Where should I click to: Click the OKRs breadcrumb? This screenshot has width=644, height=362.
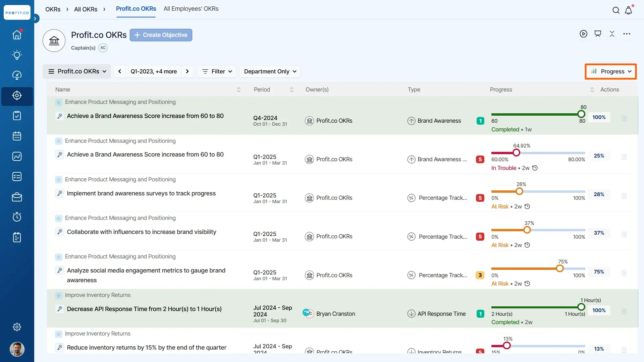tap(53, 9)
